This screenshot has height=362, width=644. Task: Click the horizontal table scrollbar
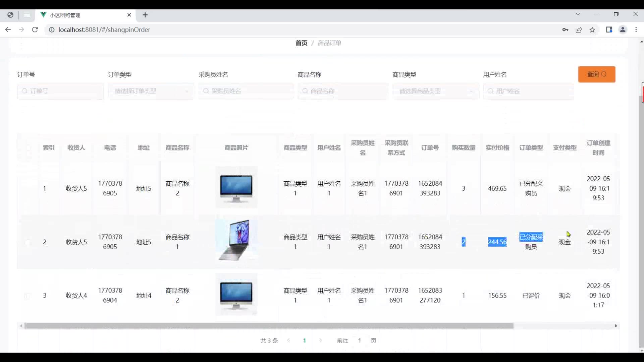268,326
